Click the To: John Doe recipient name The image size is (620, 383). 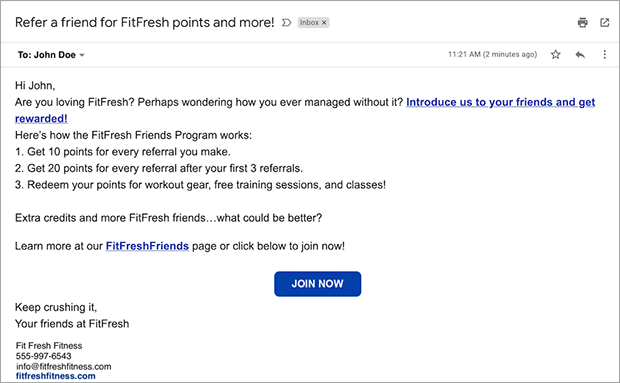[x=47, y=55]
